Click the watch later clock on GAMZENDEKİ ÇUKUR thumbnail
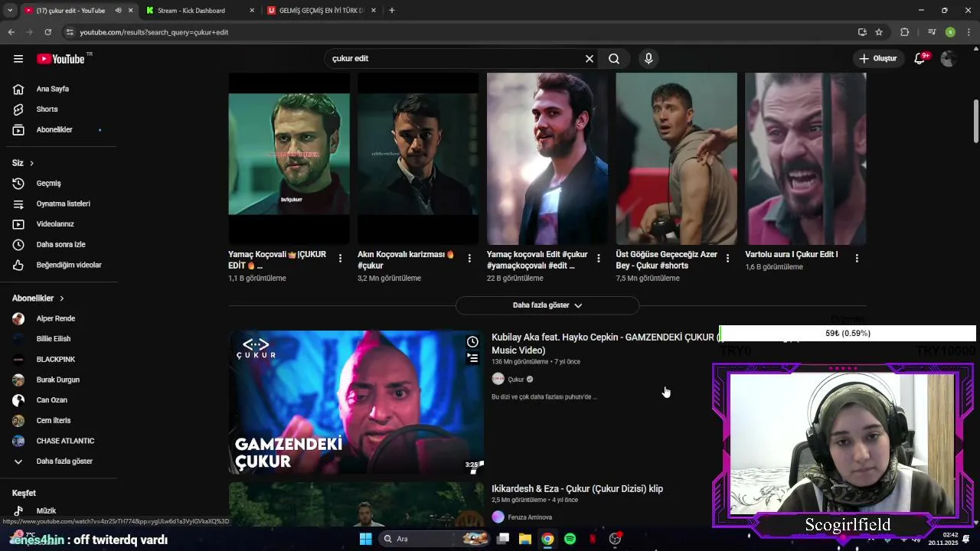 click(x=472, y=342)
